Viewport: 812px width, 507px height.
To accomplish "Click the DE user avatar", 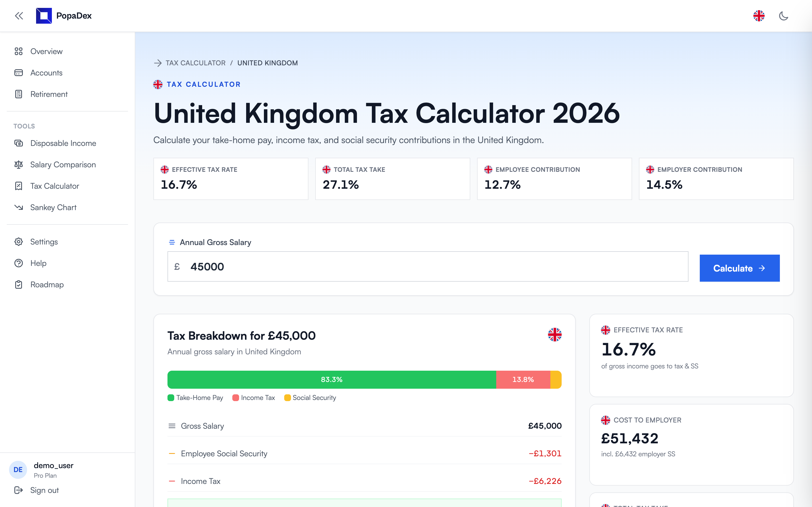I will (x=18, y=470).
